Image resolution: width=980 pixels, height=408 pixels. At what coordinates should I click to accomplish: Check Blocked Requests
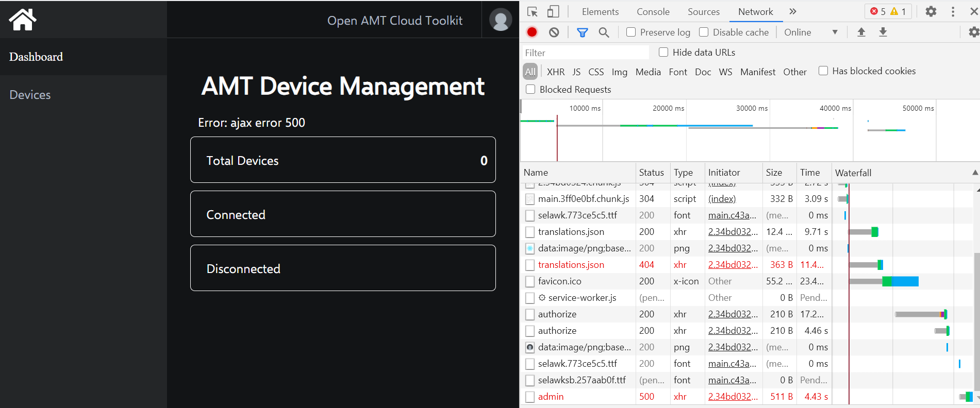coord(530,89)
